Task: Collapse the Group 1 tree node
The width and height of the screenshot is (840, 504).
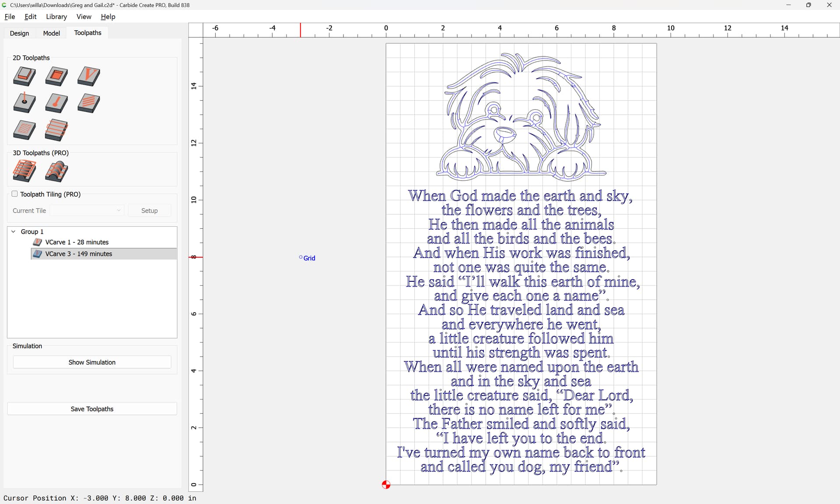Action: point(14,231)
